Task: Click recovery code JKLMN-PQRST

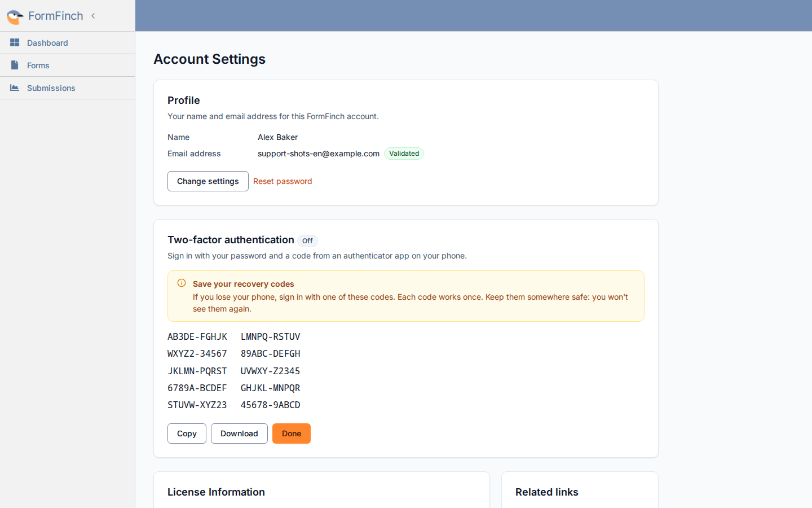Action: click(x=197, y=371)
